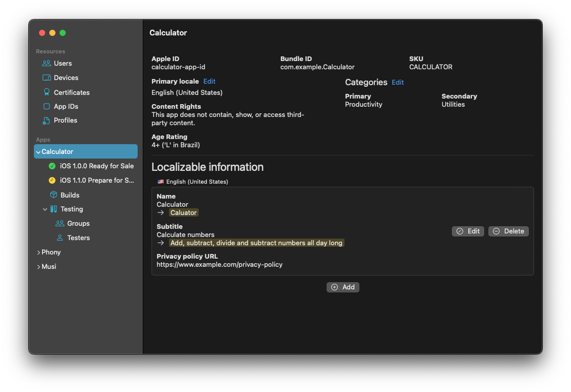Click the Certificates ribbon icon

coord(47,92)
